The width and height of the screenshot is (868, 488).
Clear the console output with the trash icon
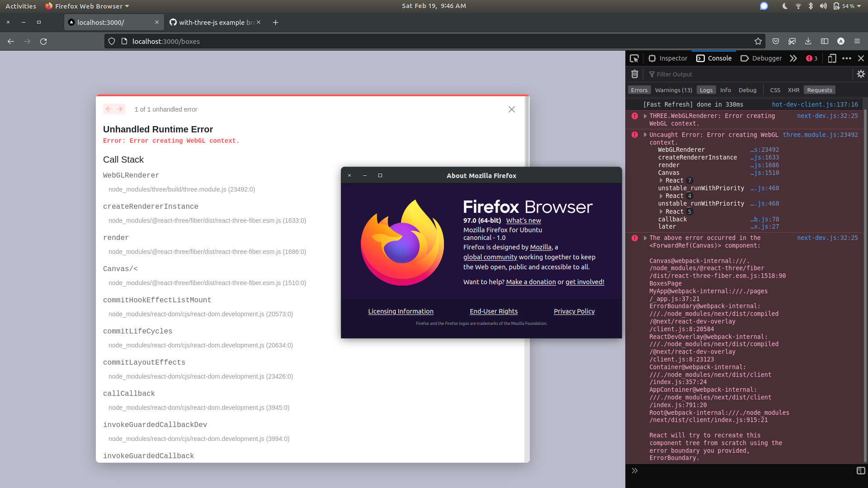[x=635, y=74]
